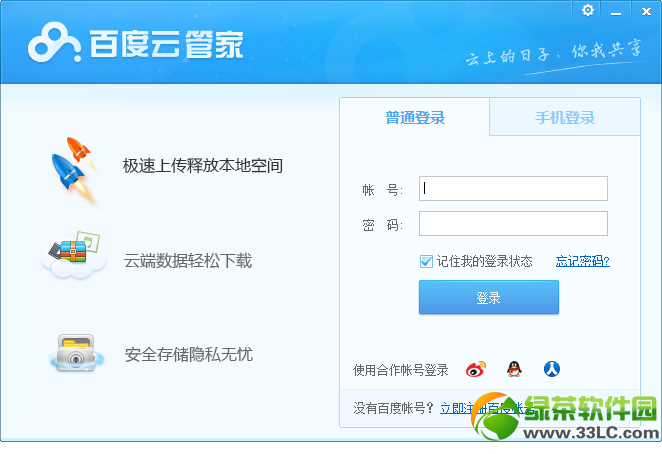Image resolution: width=662 pixels, height=454 pixels.
Task: Click the 没有百度帐号? text
Action: (x=393, y=408)
